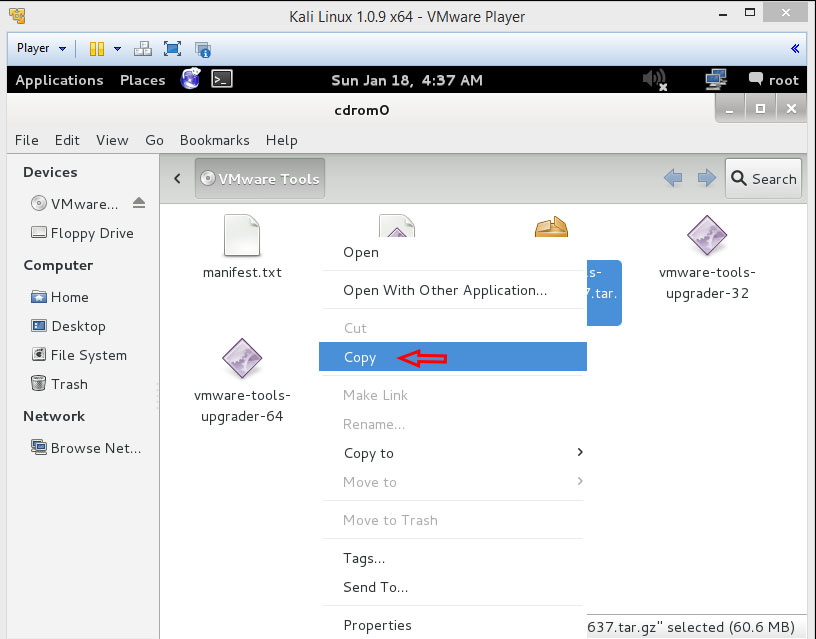Click the date and time clock
This screenshot has width=816, height=639.
click(x=407, y=80)
